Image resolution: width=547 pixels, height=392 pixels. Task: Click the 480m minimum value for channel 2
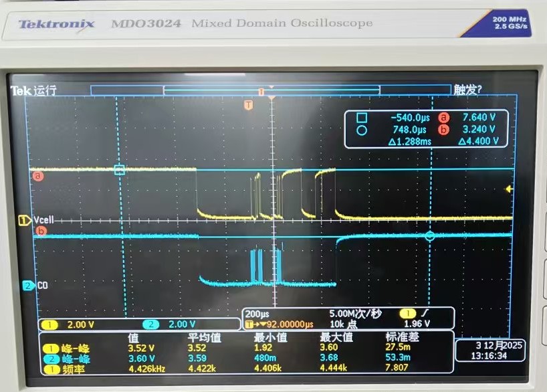[x=265, y=358]
